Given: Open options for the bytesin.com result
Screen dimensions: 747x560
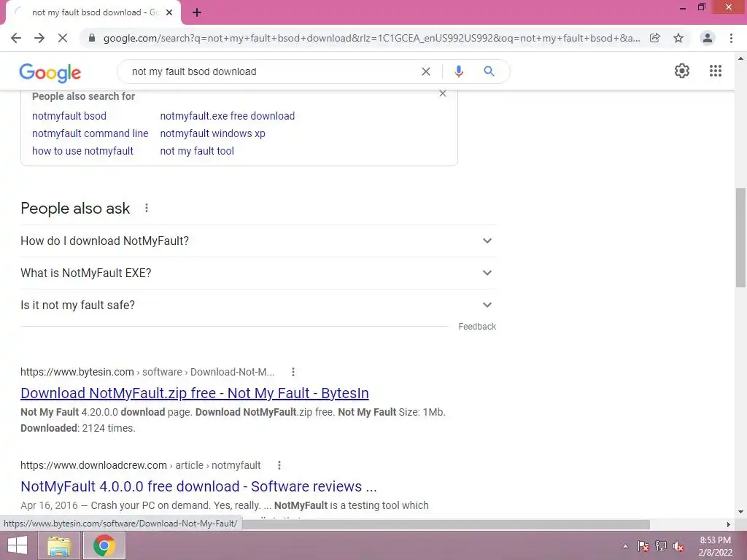Looking at the screenshot, I should (293, 372).
